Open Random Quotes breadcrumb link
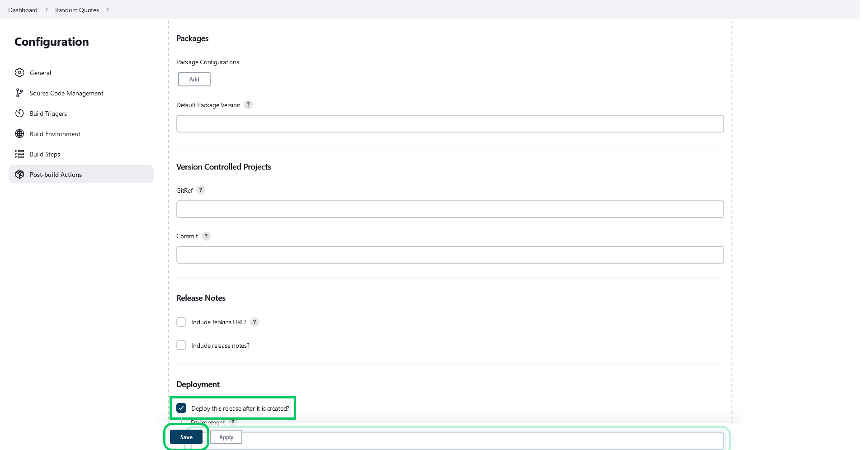This screenshot has height=450, width=868. pyautogui.click(x=77, y=10)
